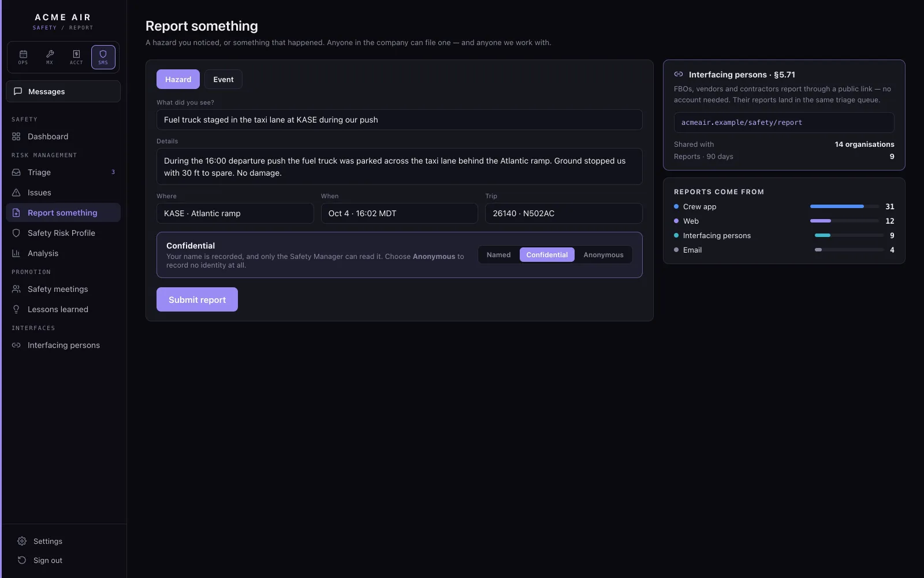Click the Crew app progress bar
The image size is (924, 578).
(845, 206)
